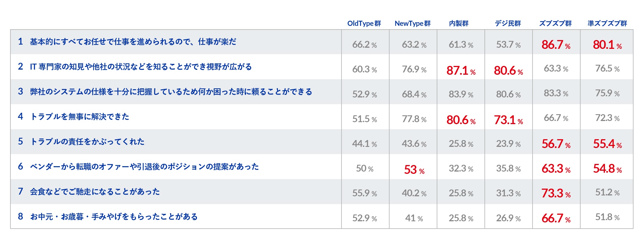Select row 8 about お中元・お歳暮・手みやげ
644x246 pixels.
click(x=114, y=217)
